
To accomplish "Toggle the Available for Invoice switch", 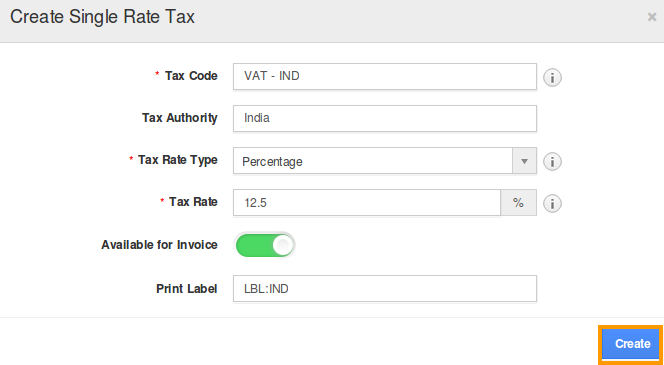I will (x=265, y=245).
